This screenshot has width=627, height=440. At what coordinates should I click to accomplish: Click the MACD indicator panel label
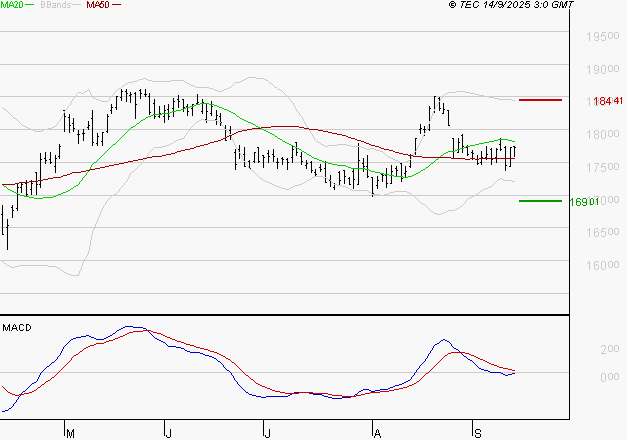point(16,327)
